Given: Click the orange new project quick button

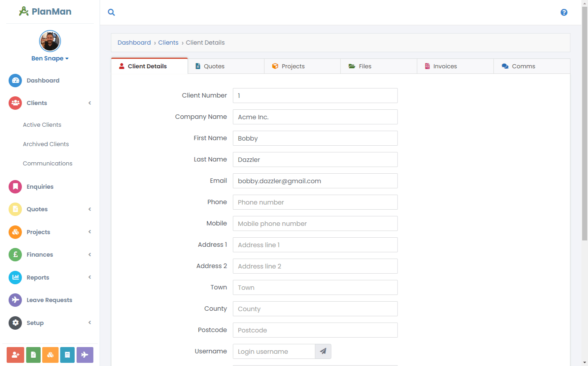Looking at the screenshot, I should 51,355.
